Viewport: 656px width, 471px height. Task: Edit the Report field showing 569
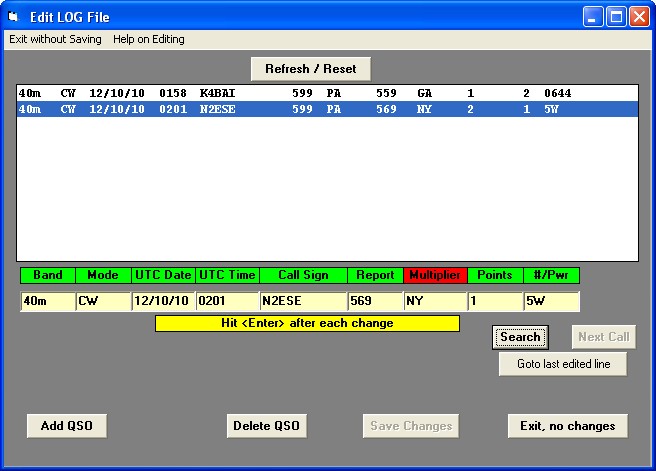click(x=374, y=301)
